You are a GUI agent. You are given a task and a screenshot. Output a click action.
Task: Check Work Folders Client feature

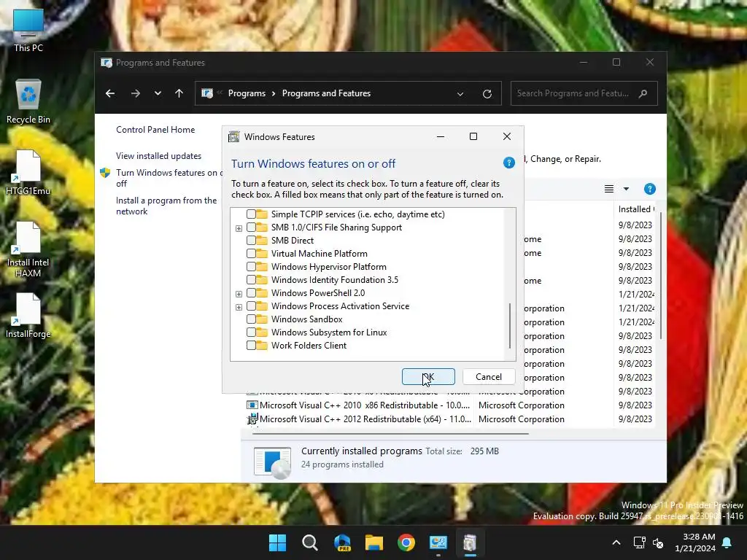(x=251, y=345)
